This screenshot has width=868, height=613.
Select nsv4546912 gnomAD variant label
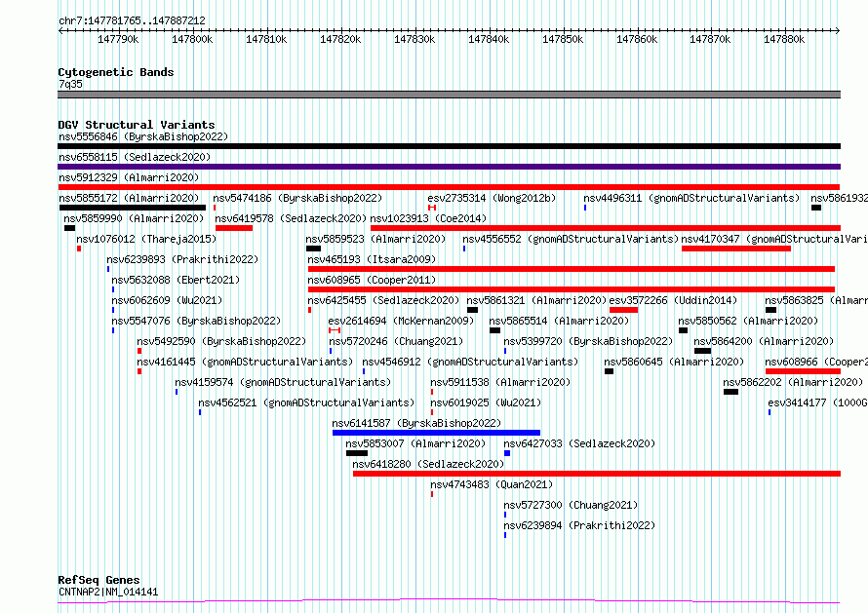470,362
